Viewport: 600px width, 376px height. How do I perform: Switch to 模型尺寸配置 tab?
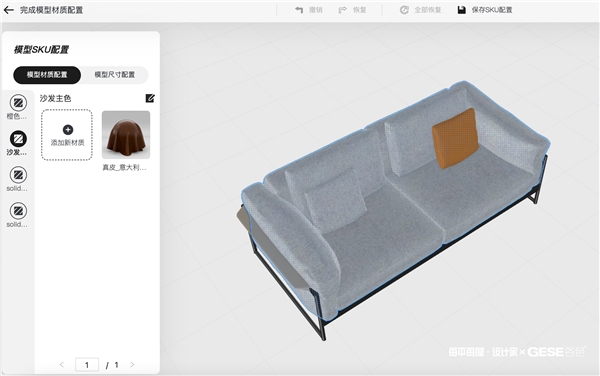coord(115,75)
